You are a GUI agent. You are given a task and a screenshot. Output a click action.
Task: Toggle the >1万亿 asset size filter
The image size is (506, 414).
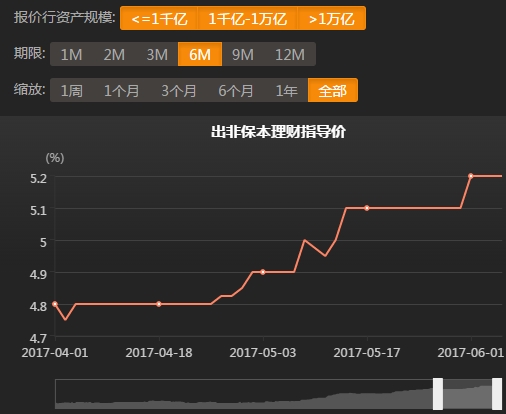pos(332,18)
